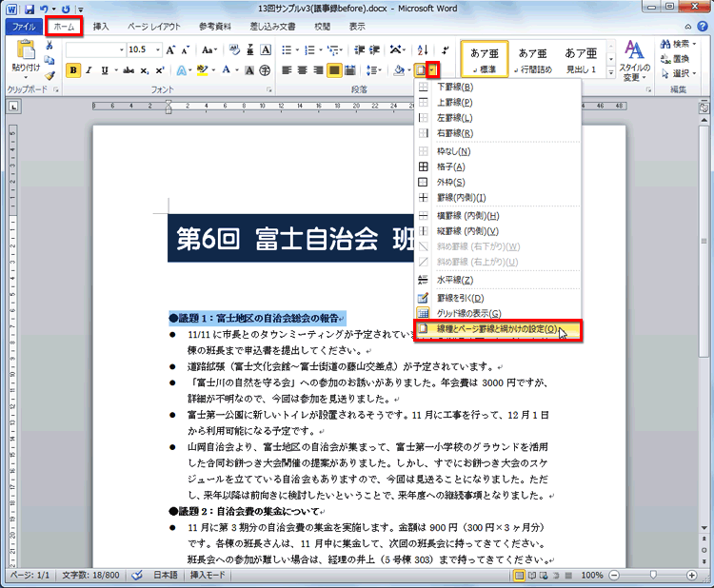Image resolution: width=714 pixels, height=588 pixels.
Task: Click the vertical scrollbar thumb
Action: [704, 242]
